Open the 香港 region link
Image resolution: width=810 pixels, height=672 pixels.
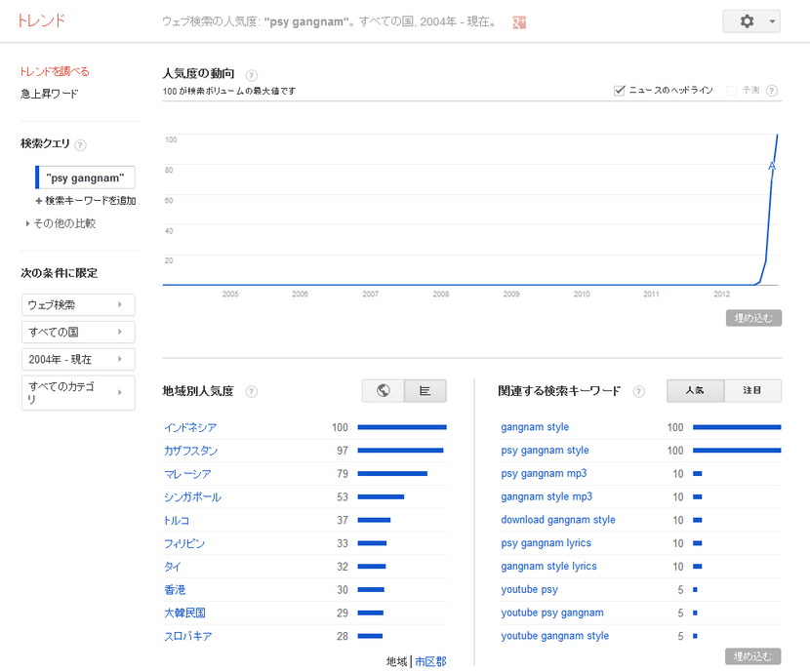pos(175,590)
